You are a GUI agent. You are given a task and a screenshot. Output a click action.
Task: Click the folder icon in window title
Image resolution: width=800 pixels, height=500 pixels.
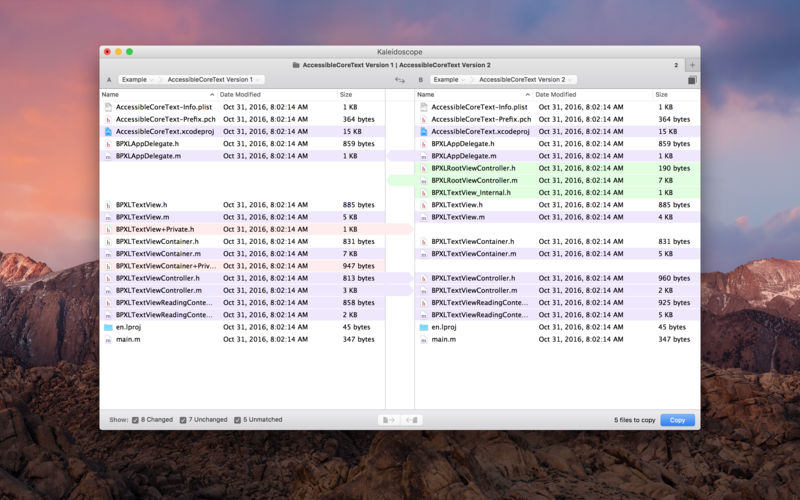click(296, 65)
